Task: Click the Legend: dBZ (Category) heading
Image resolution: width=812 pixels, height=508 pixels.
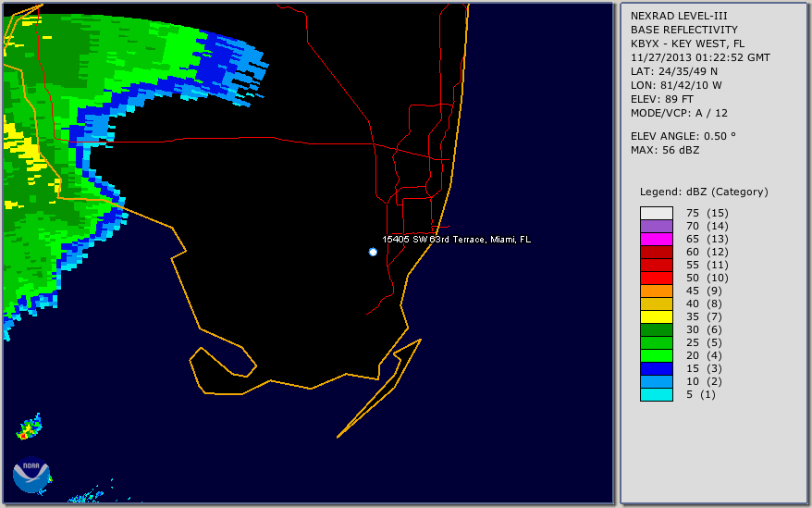Action: pyautogui.click(x=704, y=192)
